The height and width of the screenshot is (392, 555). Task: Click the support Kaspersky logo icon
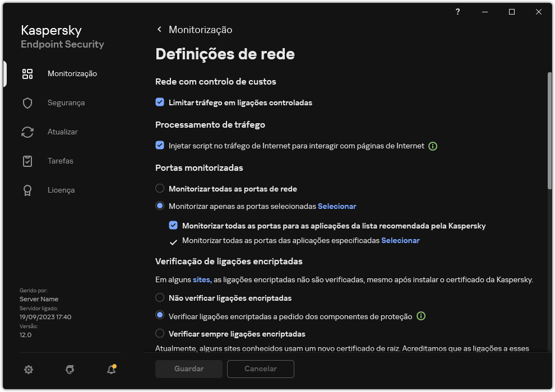[70, 370]
